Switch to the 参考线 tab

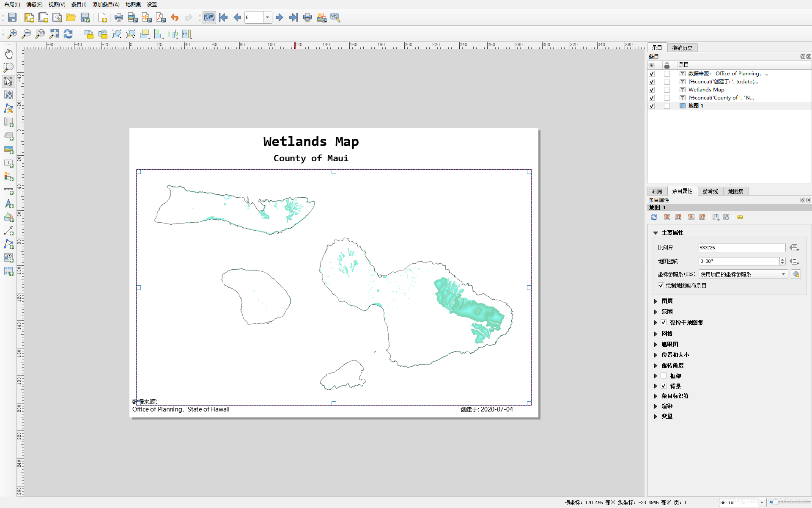[710, 191]
